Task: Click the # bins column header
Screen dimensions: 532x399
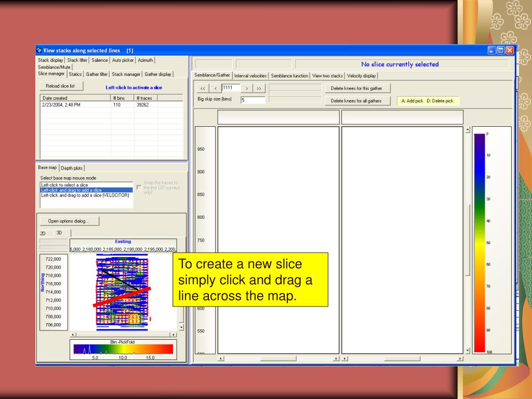Action: [122, 98]
